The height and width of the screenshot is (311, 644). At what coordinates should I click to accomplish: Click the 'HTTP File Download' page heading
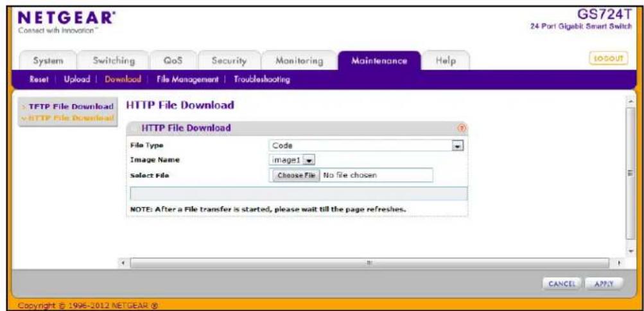click(x=180, y=105)
